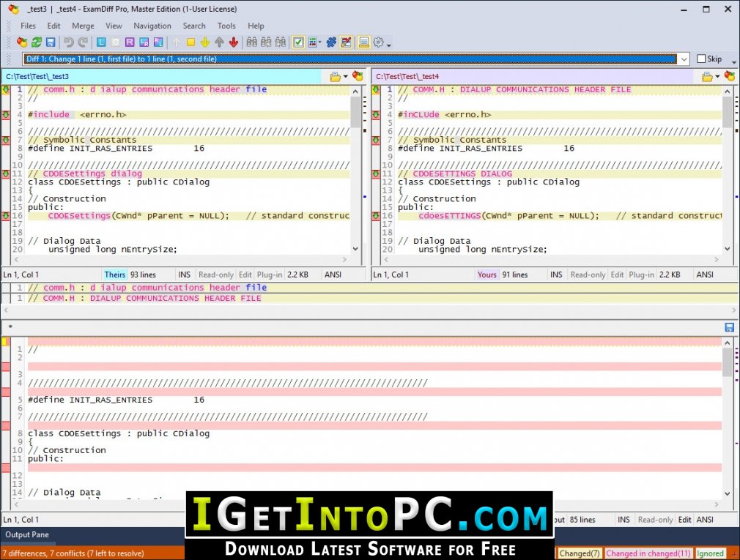Open the Tools menu
The width and height of the screenshot is (740, 560).
(x=226, y=26)
